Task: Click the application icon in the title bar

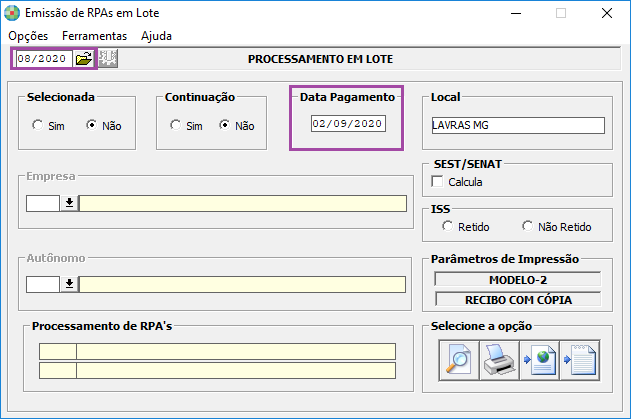Action: tap(12, 13)
